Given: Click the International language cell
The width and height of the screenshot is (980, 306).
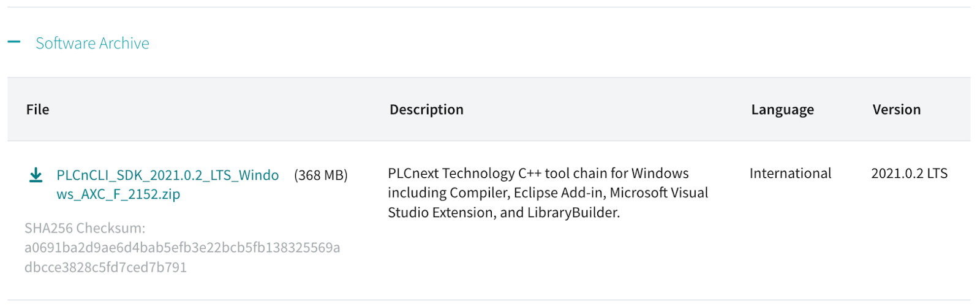Looking at the screenshot, I should 790,174.
